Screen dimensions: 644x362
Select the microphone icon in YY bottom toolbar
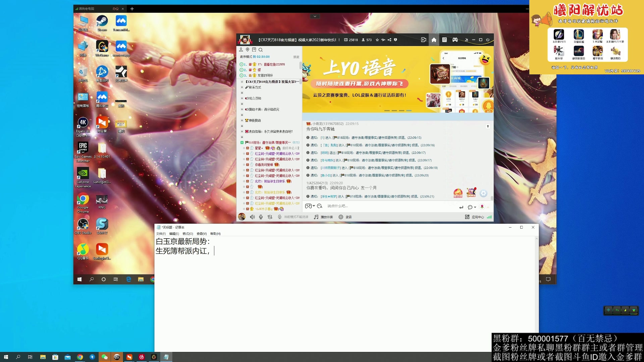click(x=261, y=217)
